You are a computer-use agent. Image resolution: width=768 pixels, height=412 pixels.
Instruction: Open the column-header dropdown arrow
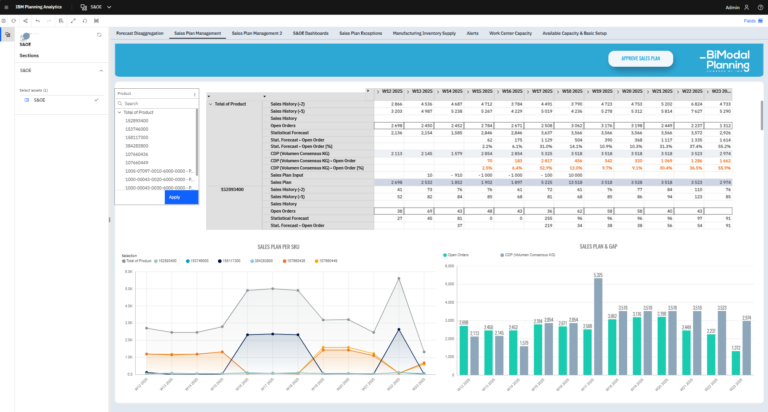368,91
